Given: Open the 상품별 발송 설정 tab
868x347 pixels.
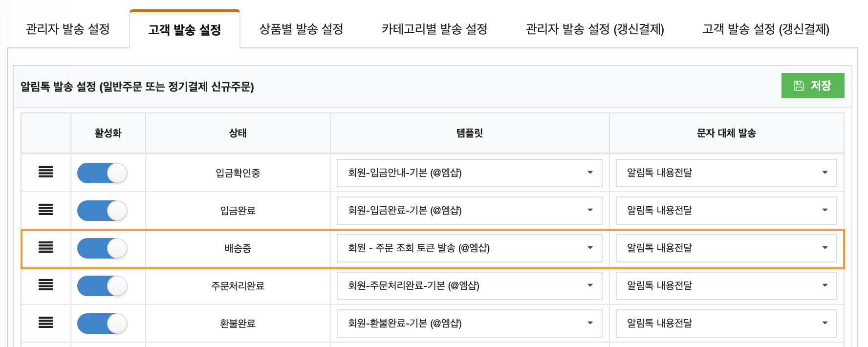Looking at the screenshot, I should (301, 29).
